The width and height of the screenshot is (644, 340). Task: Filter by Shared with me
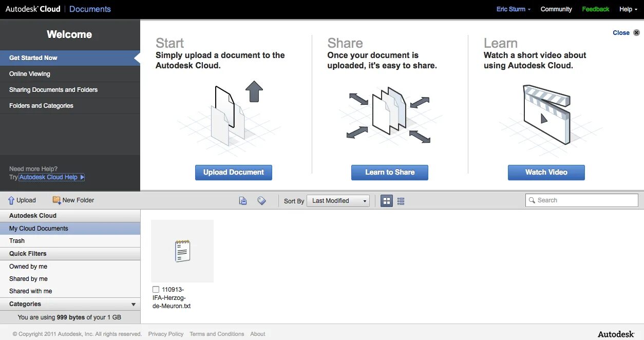pyautogui.click(x=70, y=291)
